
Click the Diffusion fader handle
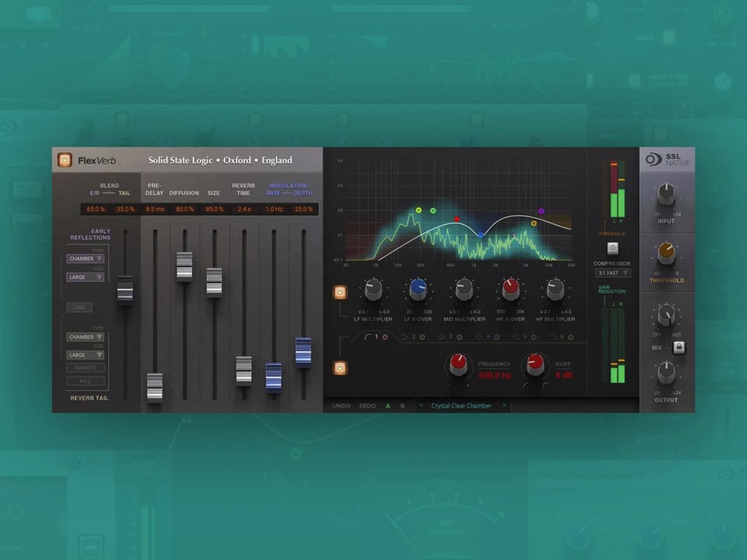coord(184,265)
